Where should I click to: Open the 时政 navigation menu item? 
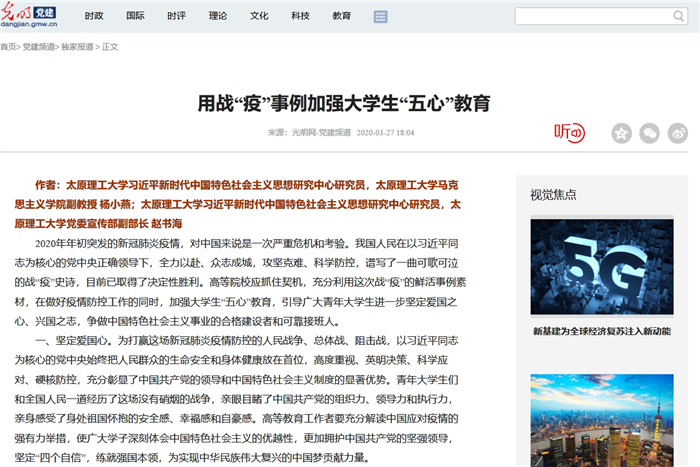[x=94, y=17]
